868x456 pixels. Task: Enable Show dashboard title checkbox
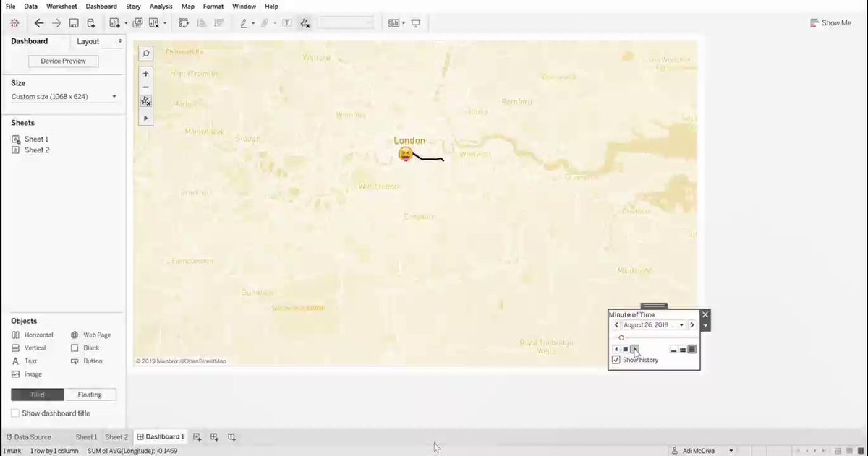[x=15, y=413]
